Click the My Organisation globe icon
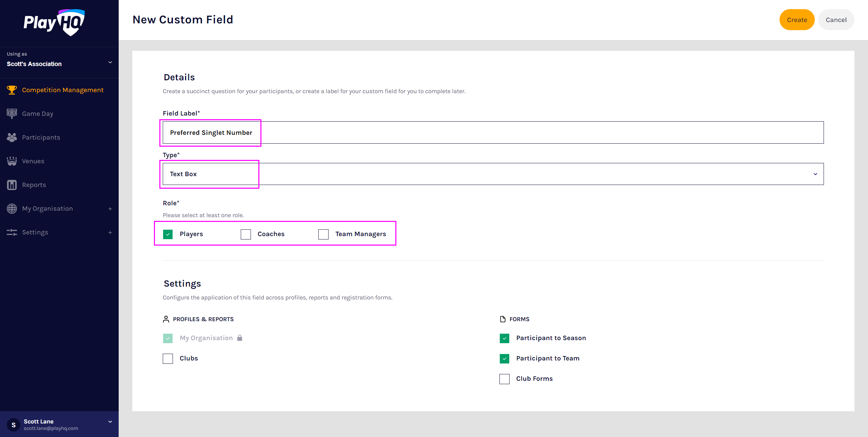This screenshot has width=868, height=437. tap(12, 209)
